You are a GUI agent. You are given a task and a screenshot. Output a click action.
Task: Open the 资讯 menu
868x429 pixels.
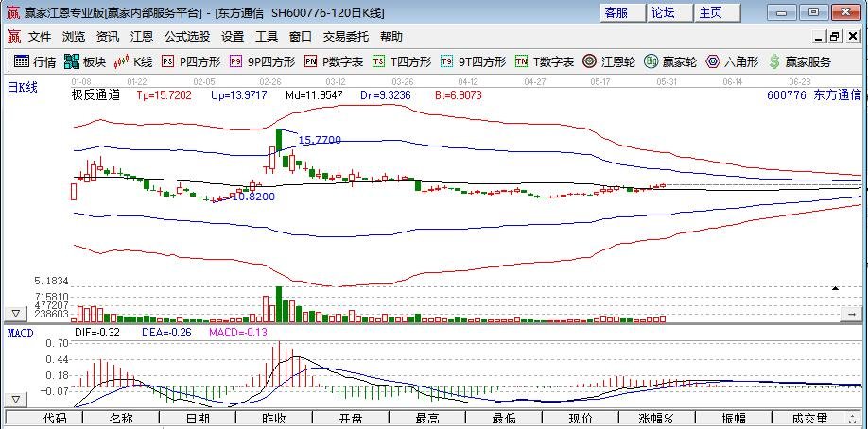108,37
